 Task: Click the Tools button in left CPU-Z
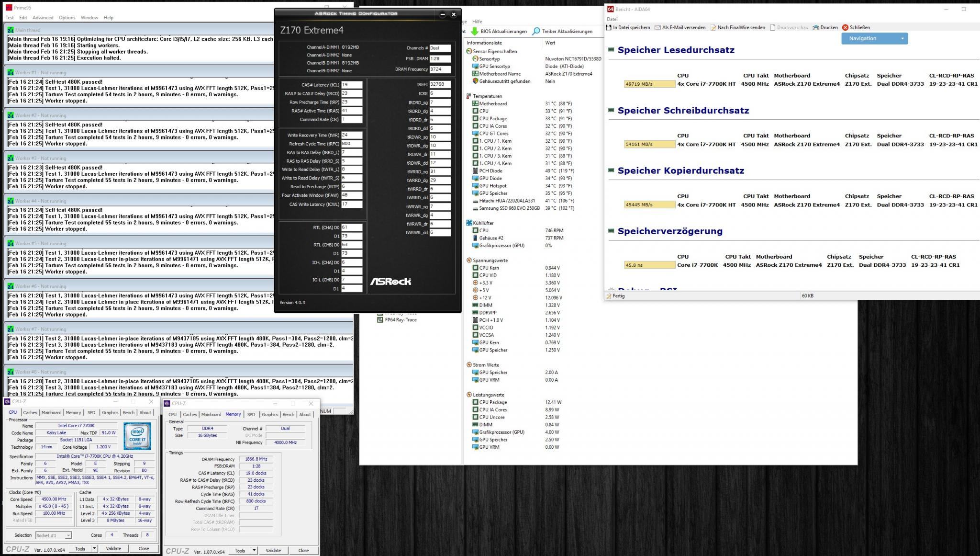point(80,548)
